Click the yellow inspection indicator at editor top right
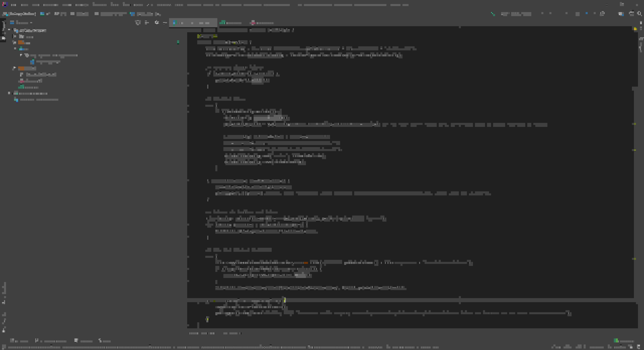The width and height of the screenshot is (644, 350). [635, 29]
